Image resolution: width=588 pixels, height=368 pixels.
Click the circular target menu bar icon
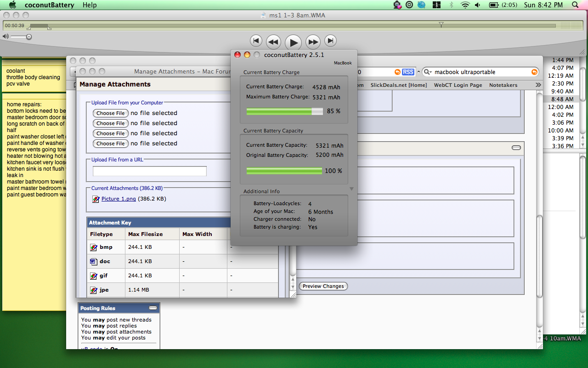(x=409, y=5)
